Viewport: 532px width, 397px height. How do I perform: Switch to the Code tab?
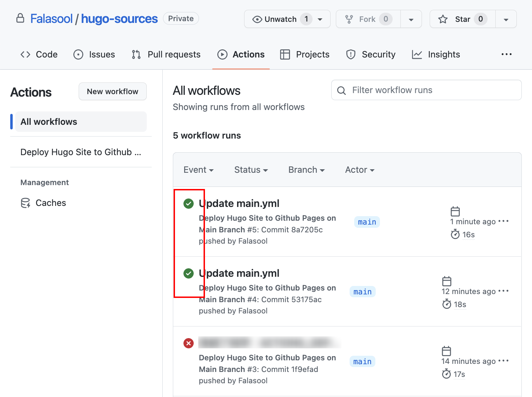coord(39,54)
